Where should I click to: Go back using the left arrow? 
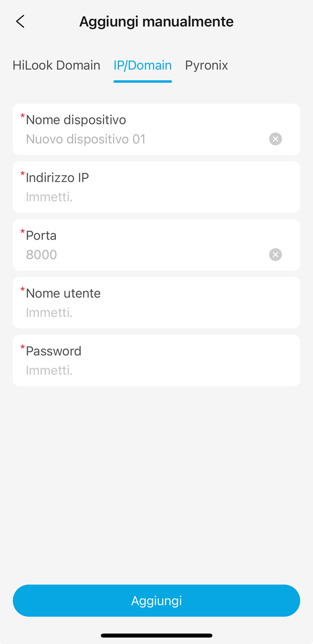[x=20, y=21]
